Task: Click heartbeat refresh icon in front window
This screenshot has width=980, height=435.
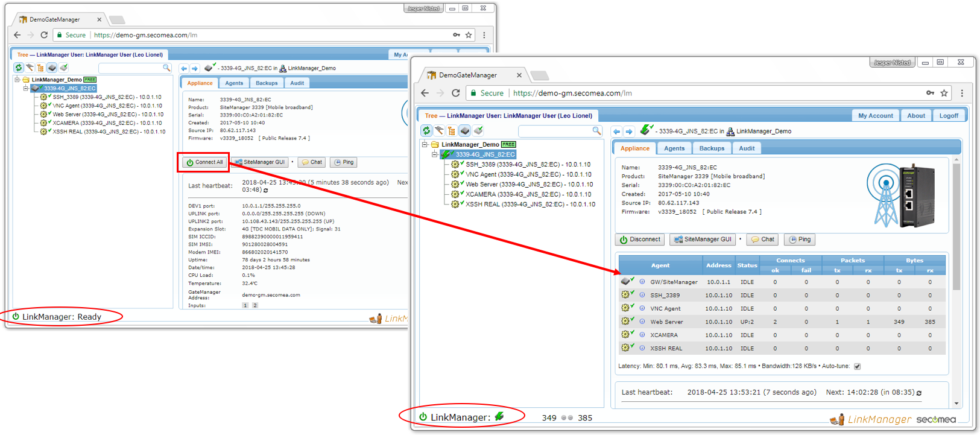Action: (x=919, y=393)
